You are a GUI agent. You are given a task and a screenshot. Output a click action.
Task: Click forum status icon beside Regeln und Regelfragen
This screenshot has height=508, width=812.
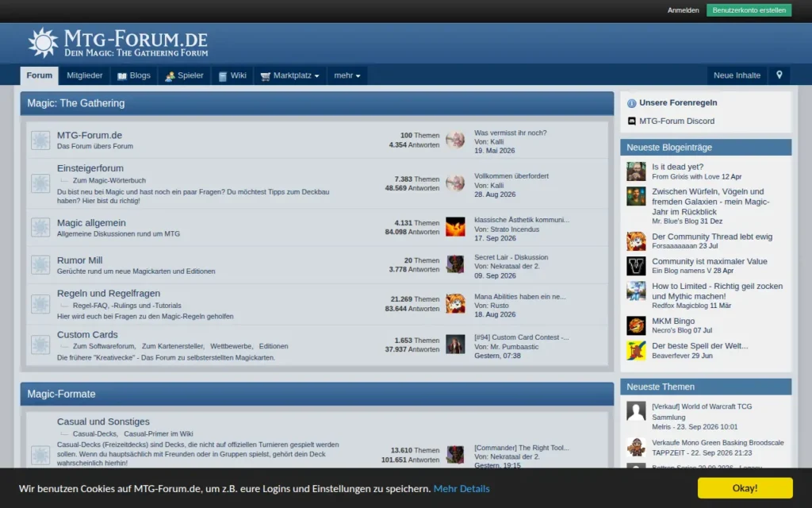(40, 304)
